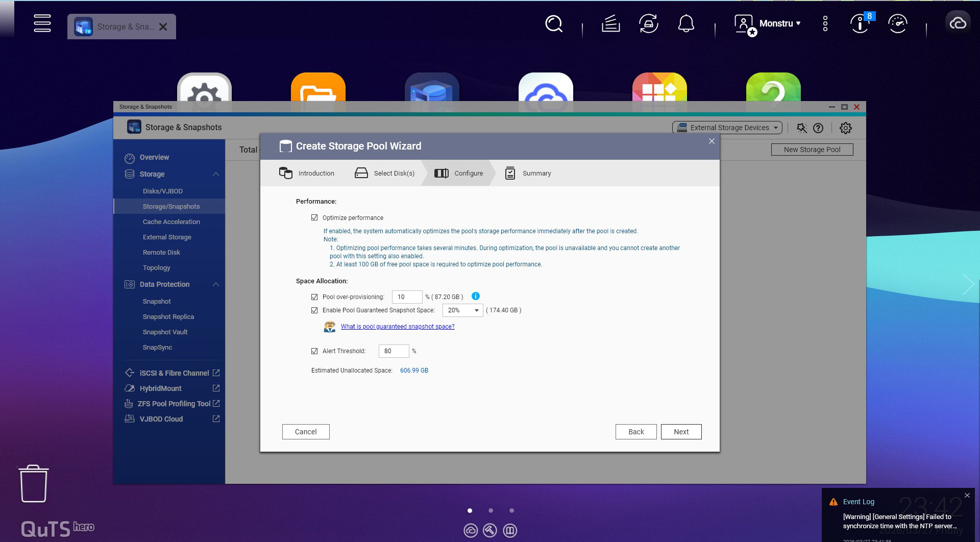Screen dimensions: 980x542
Task: Click the Alert Threshold percentage input field
Action: pyautogui.click(x=394, y=351)
